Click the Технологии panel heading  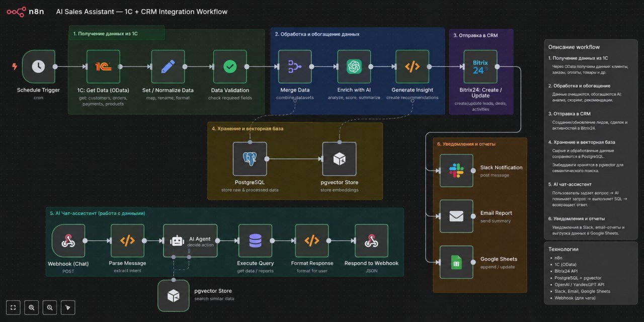pos(563,249)
